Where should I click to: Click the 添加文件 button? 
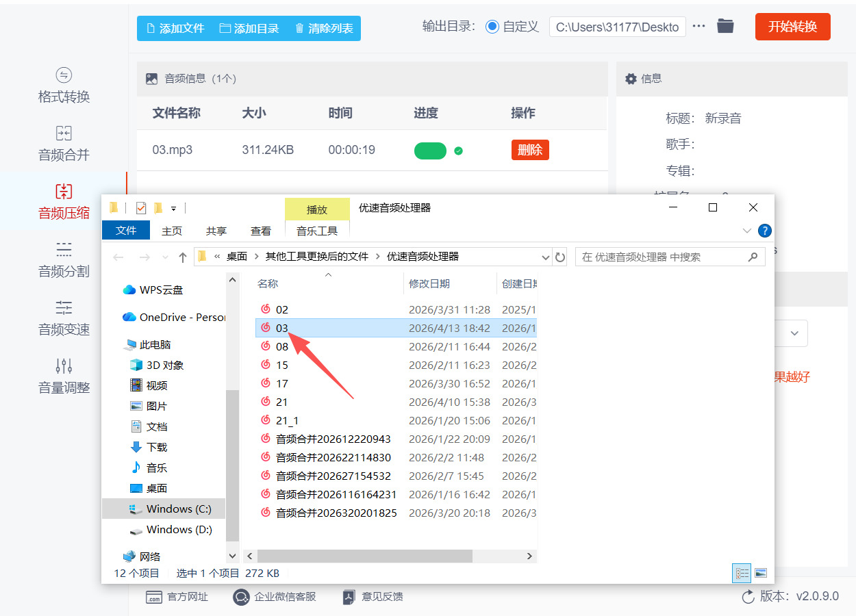click(175, 28)
